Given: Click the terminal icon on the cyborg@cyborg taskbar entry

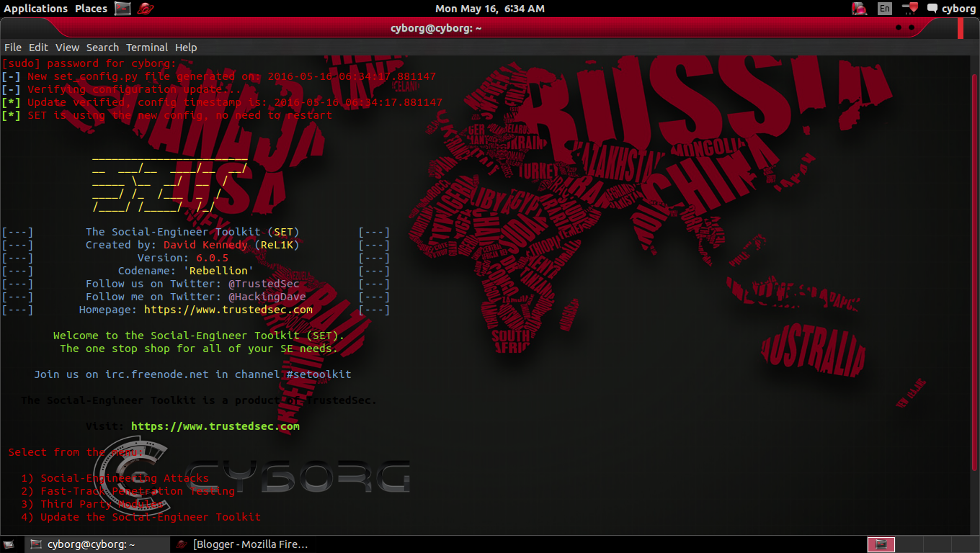Looking at the screenshot, I should point(35,544).
